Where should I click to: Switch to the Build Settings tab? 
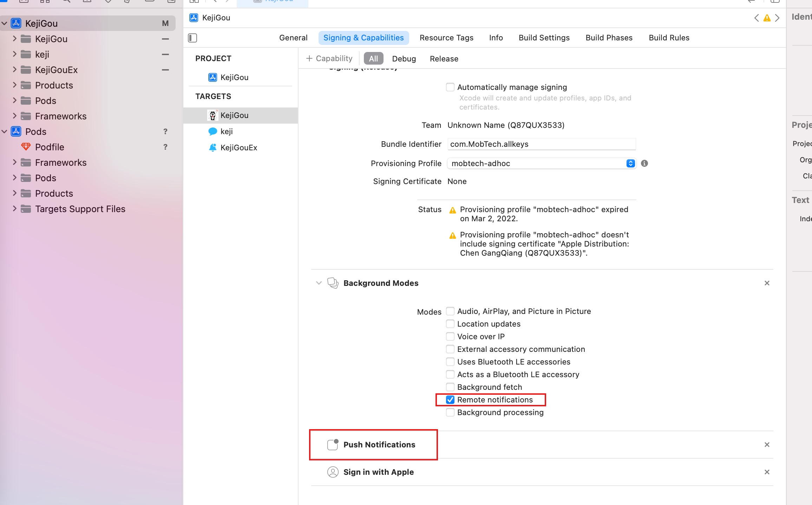click(x=544, y=38)
